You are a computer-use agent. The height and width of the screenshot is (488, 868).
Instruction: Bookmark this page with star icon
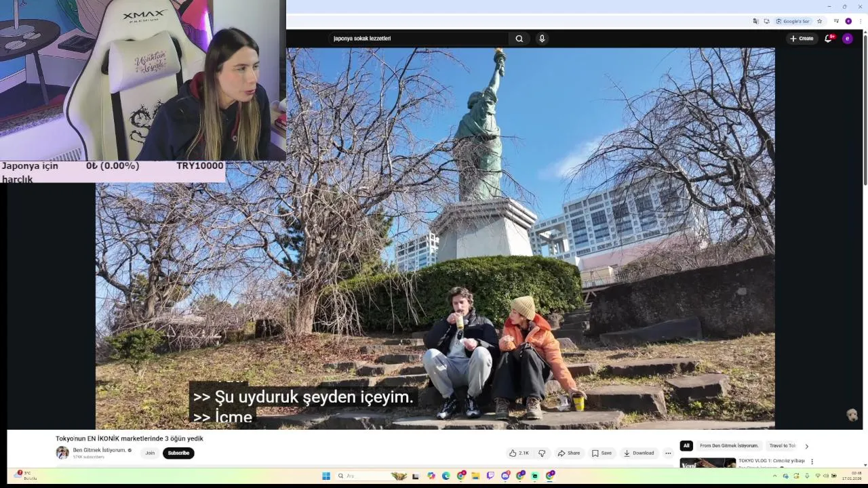[x=820, y=21]
